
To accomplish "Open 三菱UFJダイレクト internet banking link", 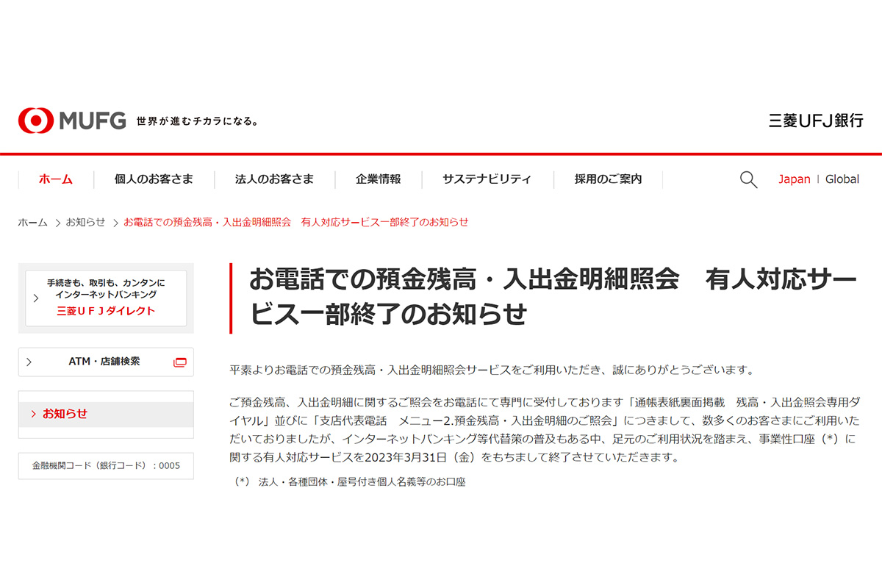I will coord(107,309).
